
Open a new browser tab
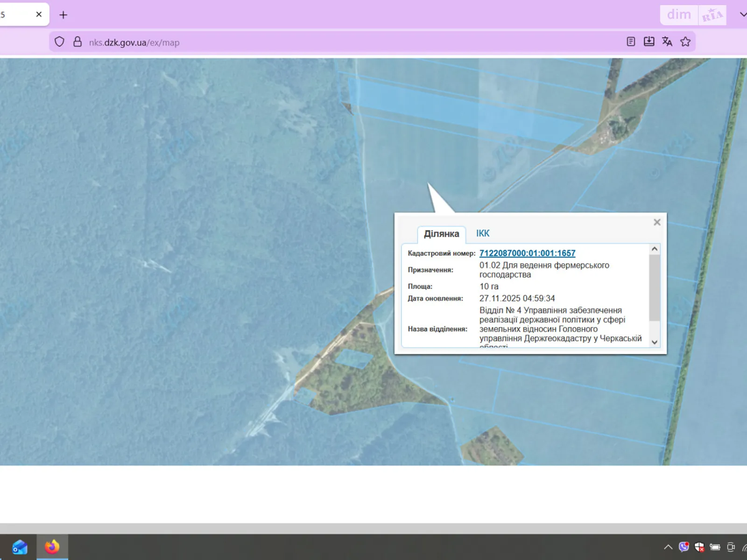coord(63,15)
